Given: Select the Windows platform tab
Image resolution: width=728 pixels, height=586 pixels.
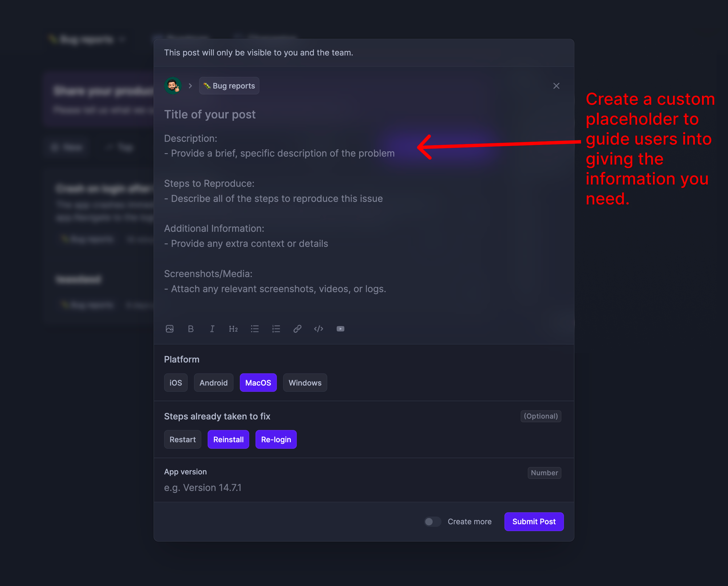Looking at the screenshot, I should click(305, 383).
